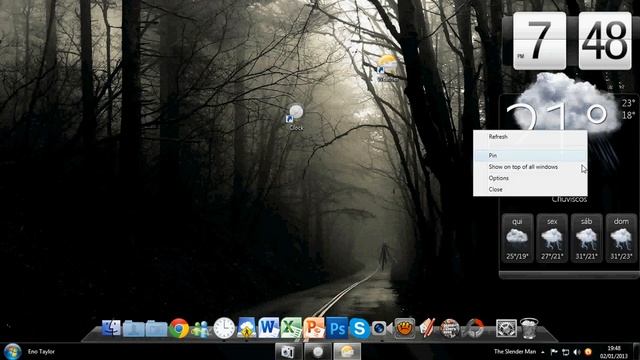
Task: Open Skype from the dock
Action: pyautogui.click(x=359, y=329)
